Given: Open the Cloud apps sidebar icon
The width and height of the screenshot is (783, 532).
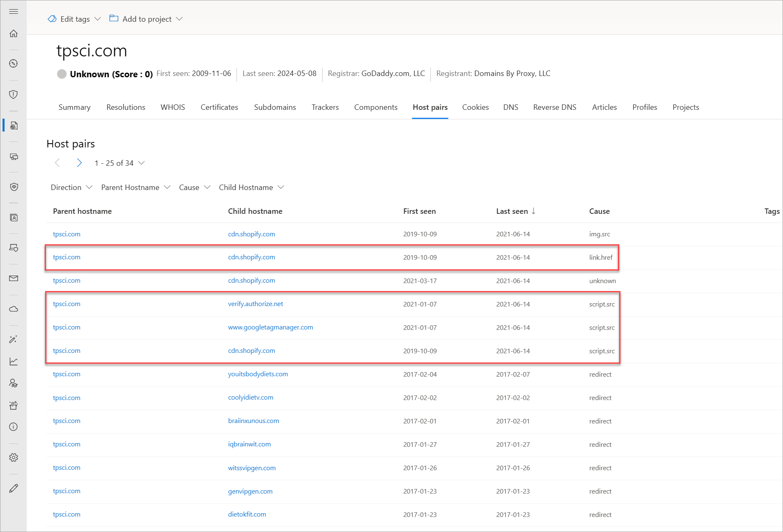Looking at the screenshot, I should 13,309.
